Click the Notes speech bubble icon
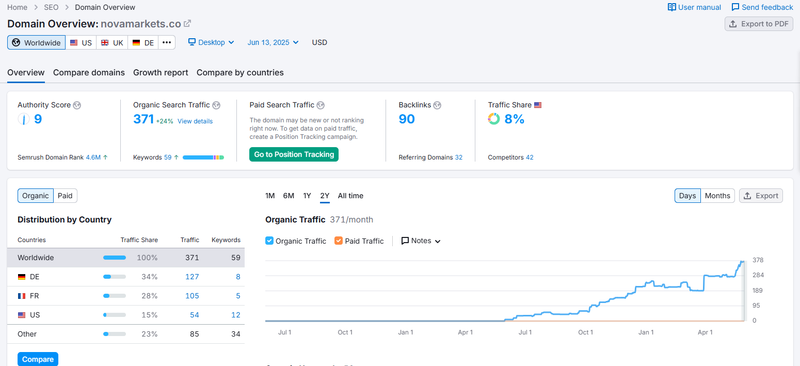 (x=405, y=241)
